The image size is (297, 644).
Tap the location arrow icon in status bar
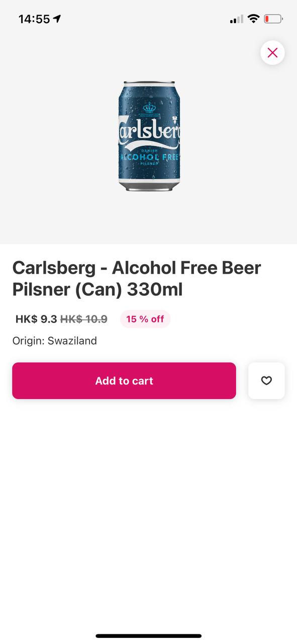pos(57,19)
